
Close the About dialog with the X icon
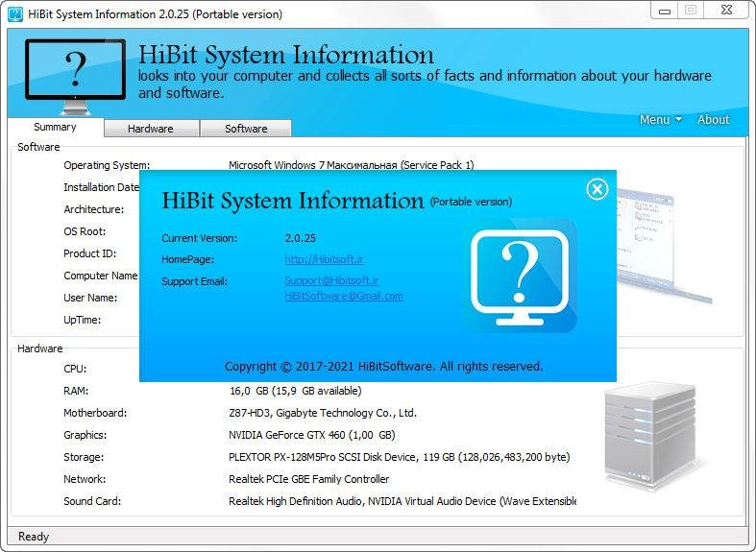point(597,189)
